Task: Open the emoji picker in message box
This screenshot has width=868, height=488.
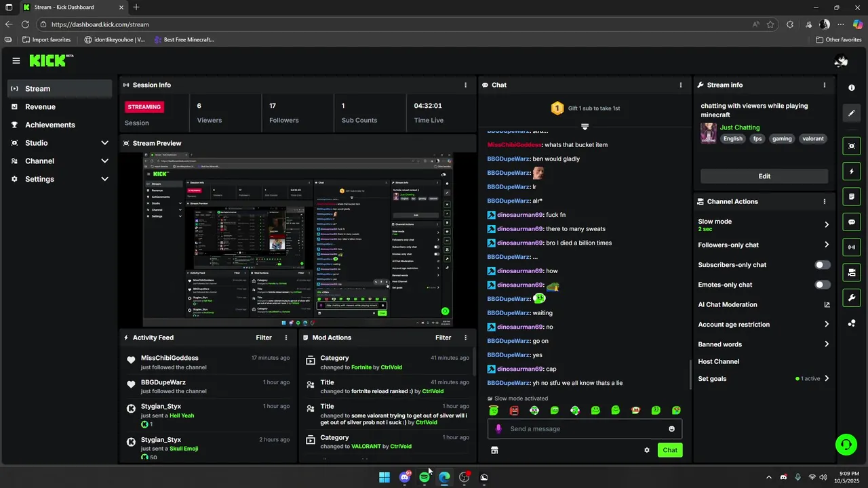Action: 671,428
